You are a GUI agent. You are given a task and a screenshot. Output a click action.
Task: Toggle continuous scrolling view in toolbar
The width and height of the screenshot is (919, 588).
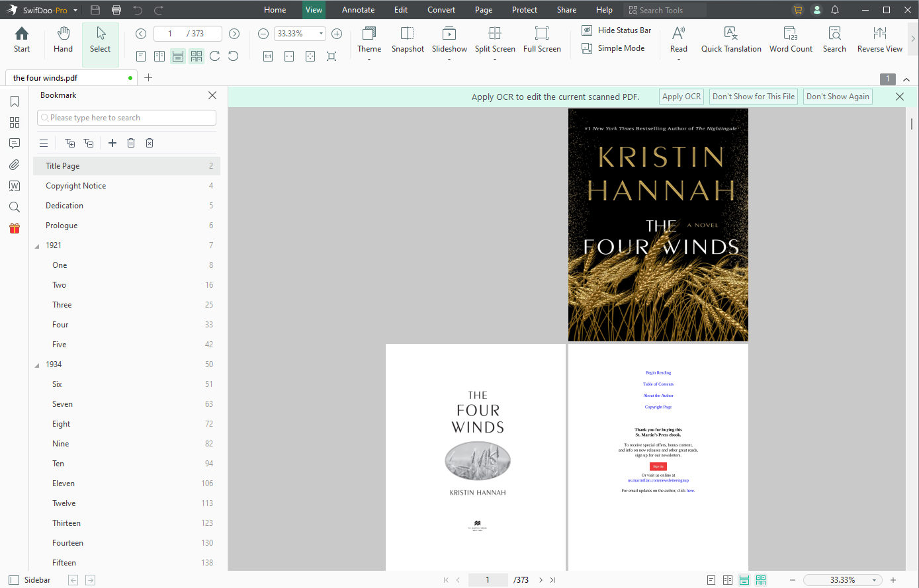pyautogui.click(x=178, y=56)
